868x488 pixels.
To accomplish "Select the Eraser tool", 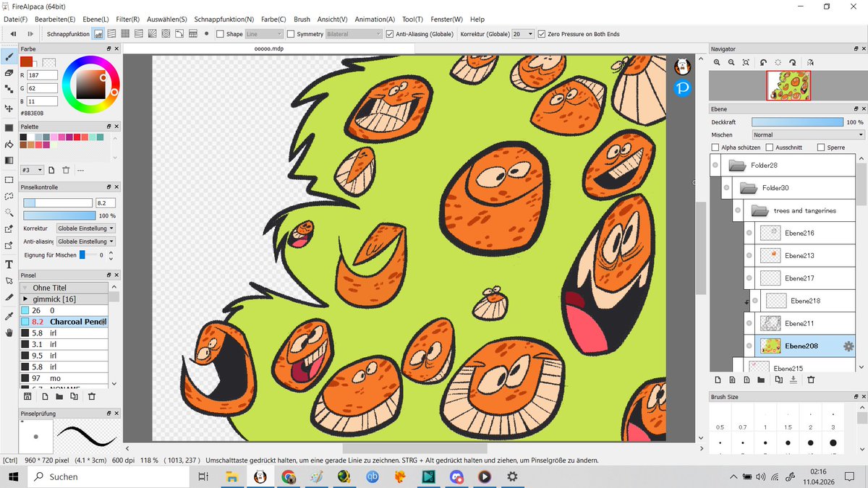I will [9, 73].
